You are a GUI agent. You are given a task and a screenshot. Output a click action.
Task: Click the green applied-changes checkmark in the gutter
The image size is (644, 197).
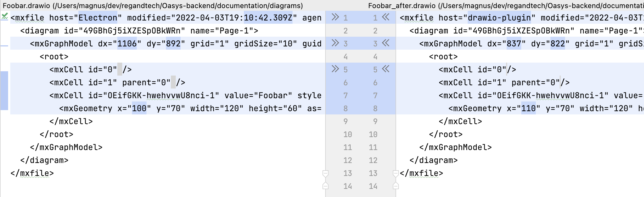5,16
